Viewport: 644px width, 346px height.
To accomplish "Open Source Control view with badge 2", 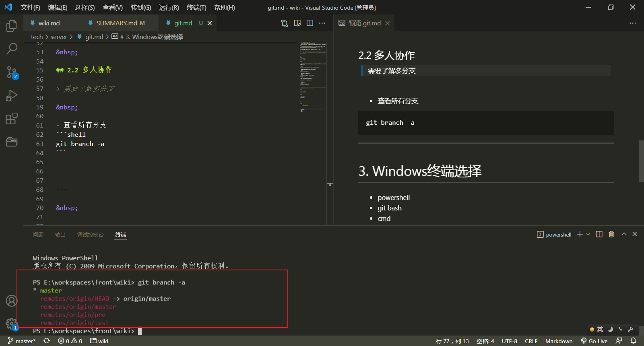I will [x=12, y=72].
